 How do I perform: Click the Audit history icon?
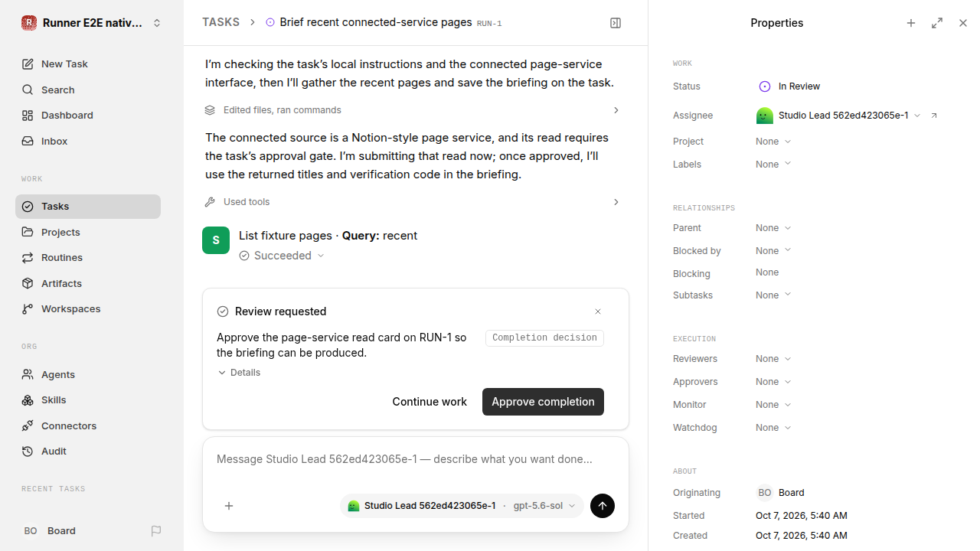[x=28, y=452]
